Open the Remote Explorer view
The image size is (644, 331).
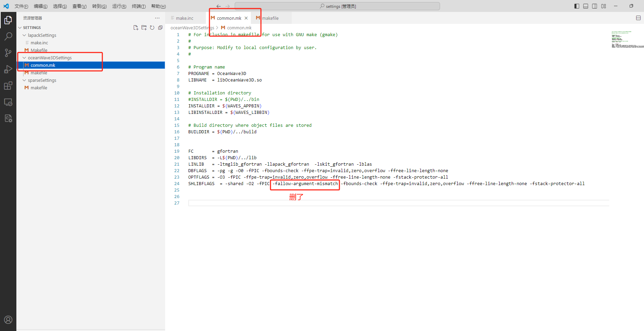pos(8,102)
